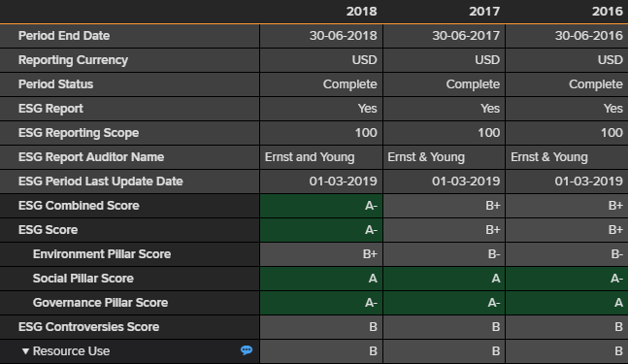Select Social Pillar Score row label
628x364 pixels.
tap(83, 279)
